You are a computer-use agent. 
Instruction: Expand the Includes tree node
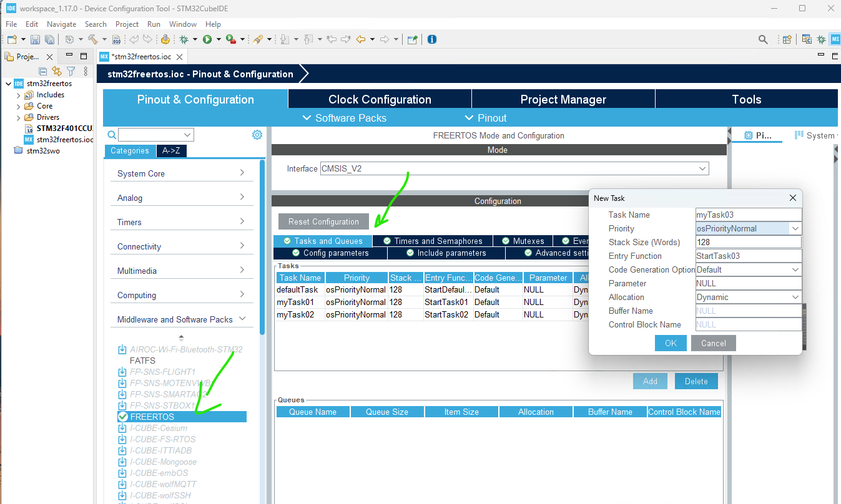click(x=18, y=95)
